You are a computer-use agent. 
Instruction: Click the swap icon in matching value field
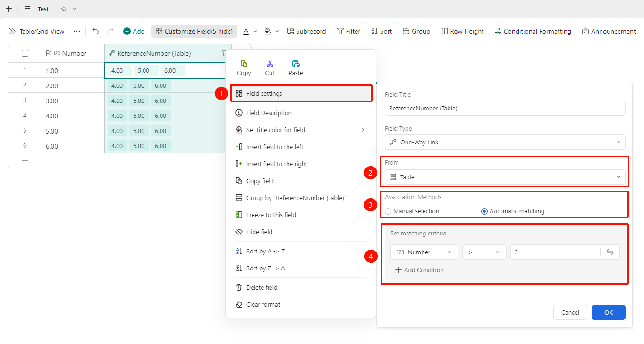tap(610, 252)
